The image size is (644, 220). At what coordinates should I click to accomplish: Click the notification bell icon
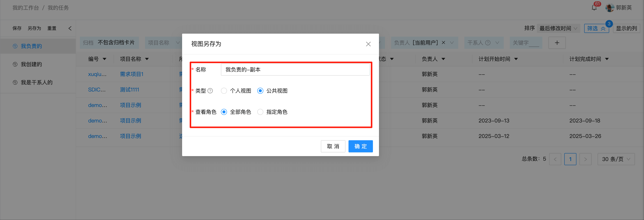pos(594,8)
